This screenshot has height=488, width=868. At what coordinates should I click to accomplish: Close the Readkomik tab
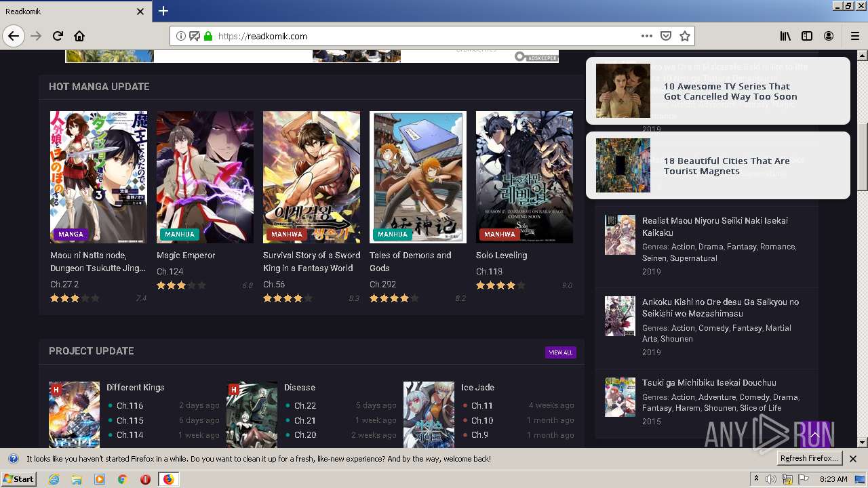tap(140, 12)
